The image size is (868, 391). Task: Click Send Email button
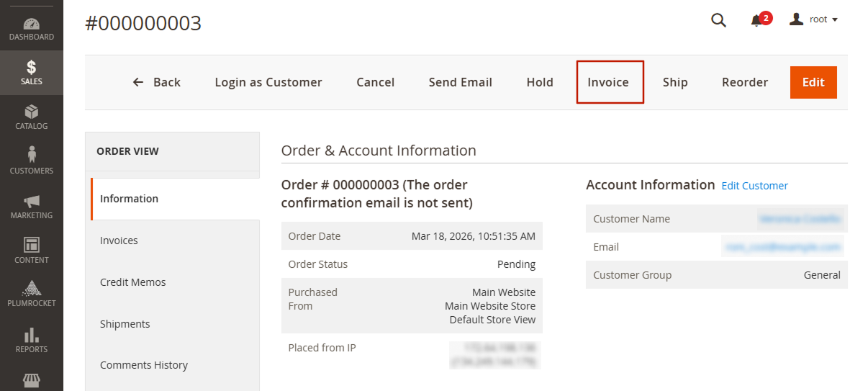461,82
